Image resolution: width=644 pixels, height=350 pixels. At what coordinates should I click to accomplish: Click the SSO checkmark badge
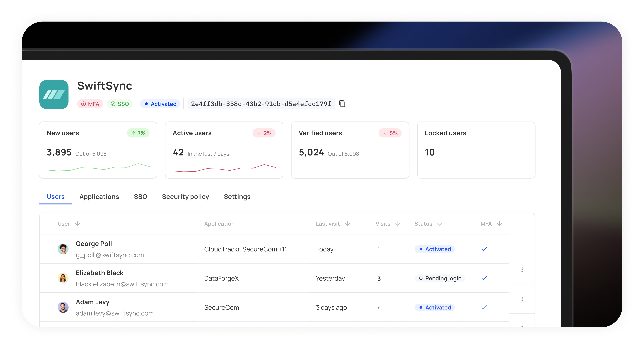(x=119, y=104)
